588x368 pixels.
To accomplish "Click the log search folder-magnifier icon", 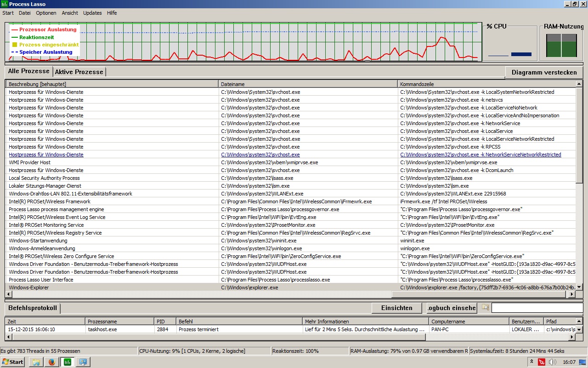I will (485, 308).
